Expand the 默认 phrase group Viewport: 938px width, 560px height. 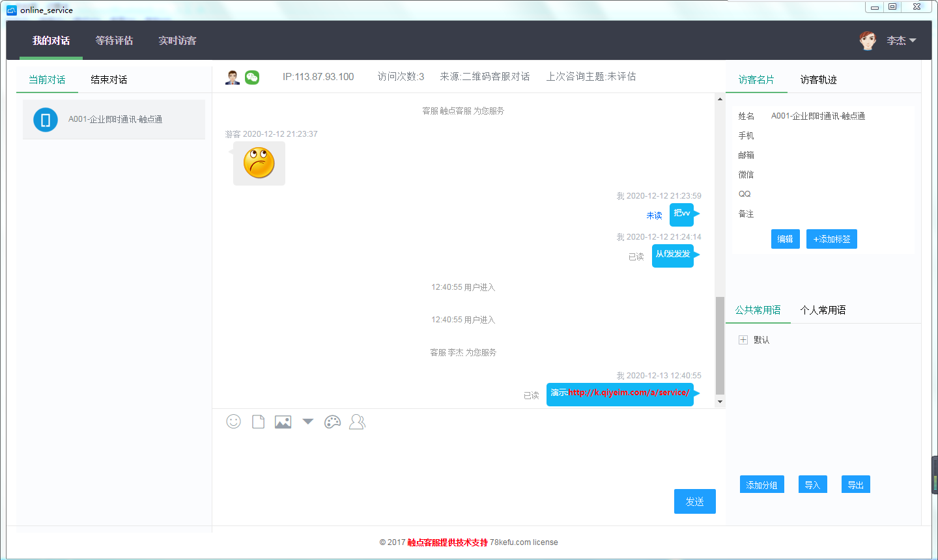tap(743, 340)
